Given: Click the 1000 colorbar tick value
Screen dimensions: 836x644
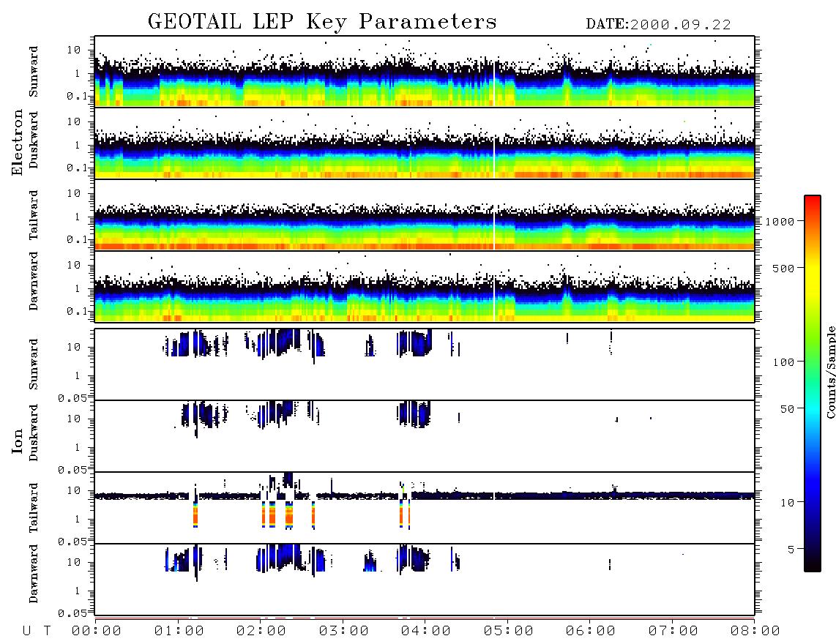Looking at the screenshot, I should [x=780, y=221].
